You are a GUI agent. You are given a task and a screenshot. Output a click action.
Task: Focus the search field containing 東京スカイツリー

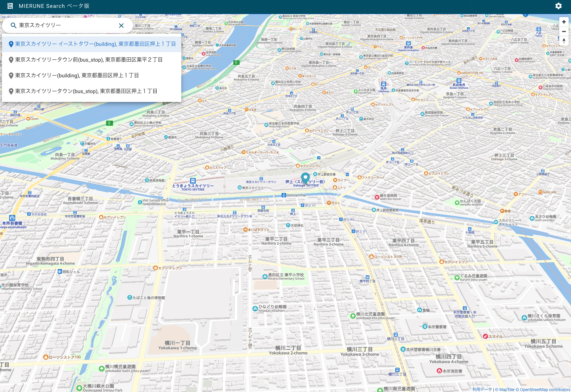[x=67, y=25]
